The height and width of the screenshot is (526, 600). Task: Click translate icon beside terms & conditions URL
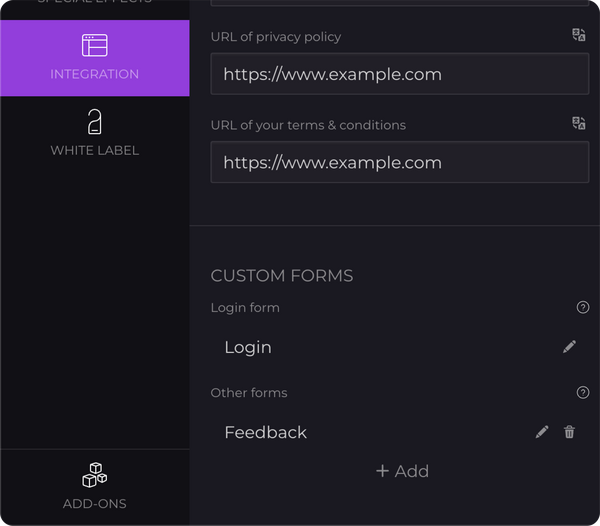[x=579, y=123]
